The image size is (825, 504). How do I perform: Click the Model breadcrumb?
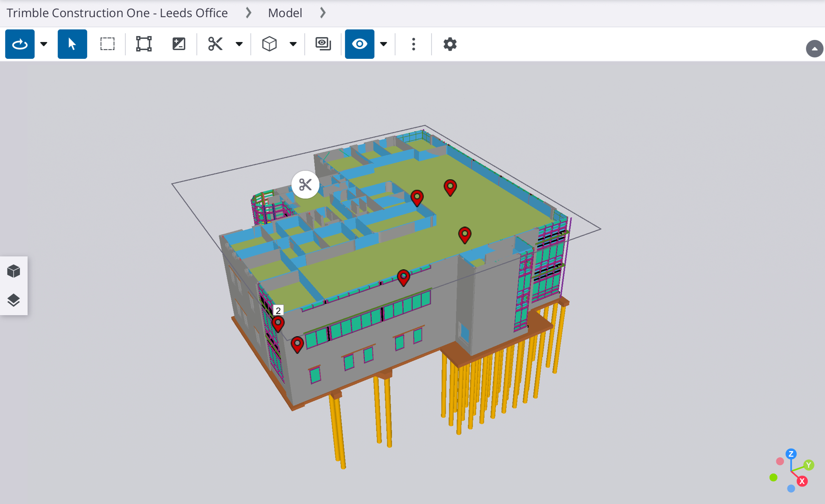[x=285, y=13]
